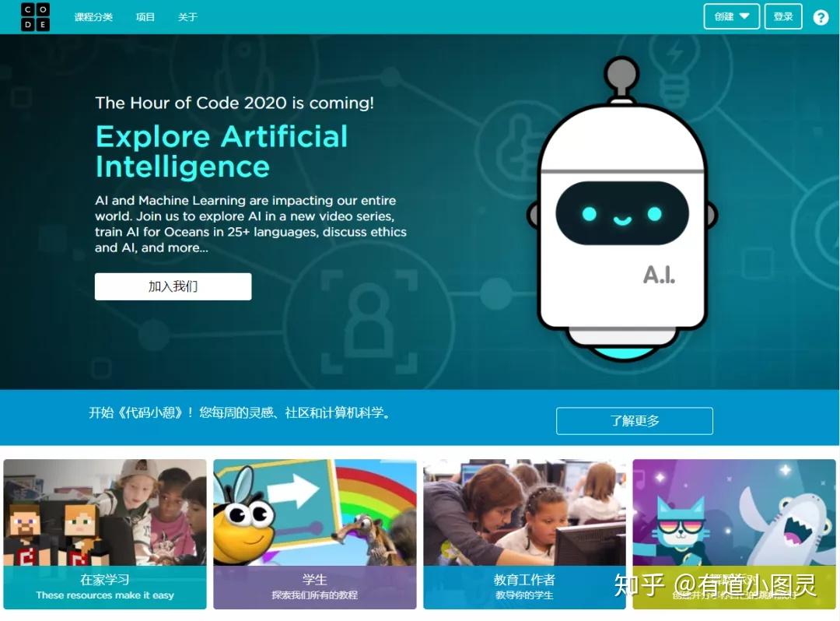Click the Hour of Code 2020 heading
840x621 pixels.
coord(235,103)
